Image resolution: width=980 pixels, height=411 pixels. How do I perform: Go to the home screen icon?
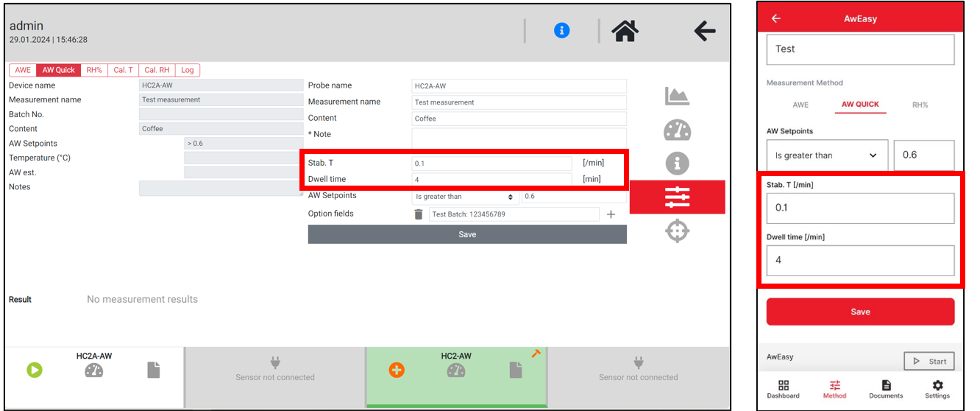tap(625, 30)
